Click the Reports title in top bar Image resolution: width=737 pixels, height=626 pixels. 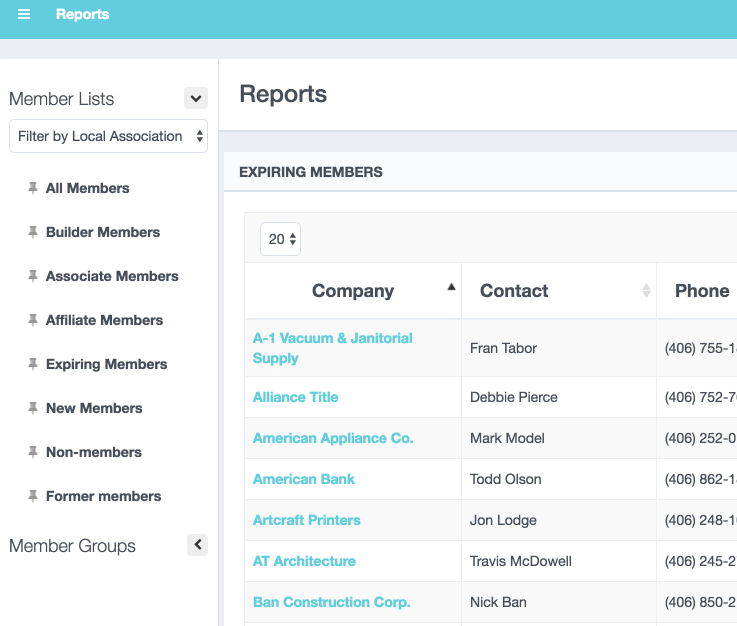pos(83,15)
